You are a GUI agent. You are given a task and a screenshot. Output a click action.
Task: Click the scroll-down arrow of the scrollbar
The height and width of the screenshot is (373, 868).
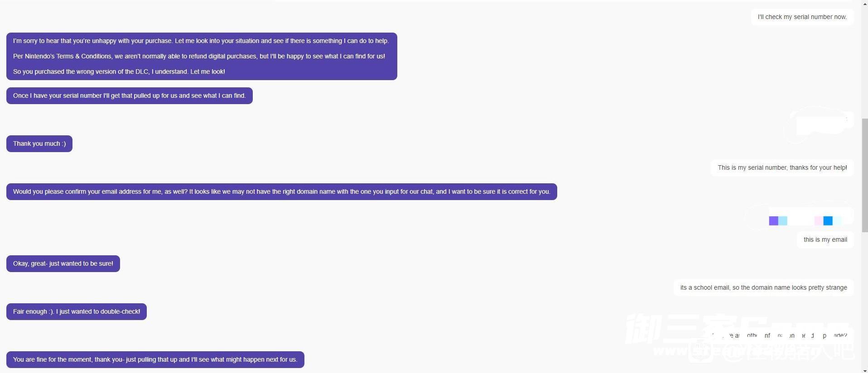[x=864, y=370]
